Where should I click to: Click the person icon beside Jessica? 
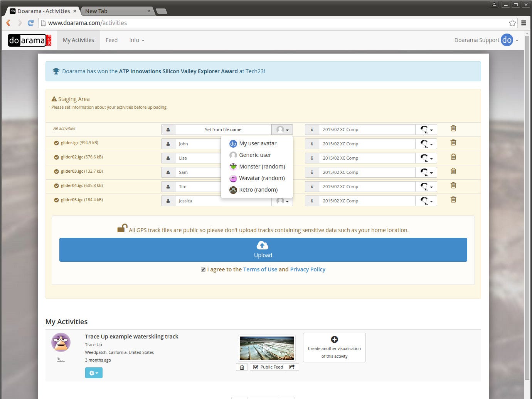tap(168, 201)
